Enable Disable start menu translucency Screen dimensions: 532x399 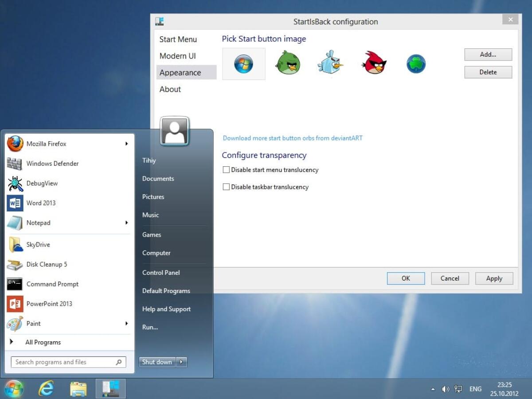(226, 169)
